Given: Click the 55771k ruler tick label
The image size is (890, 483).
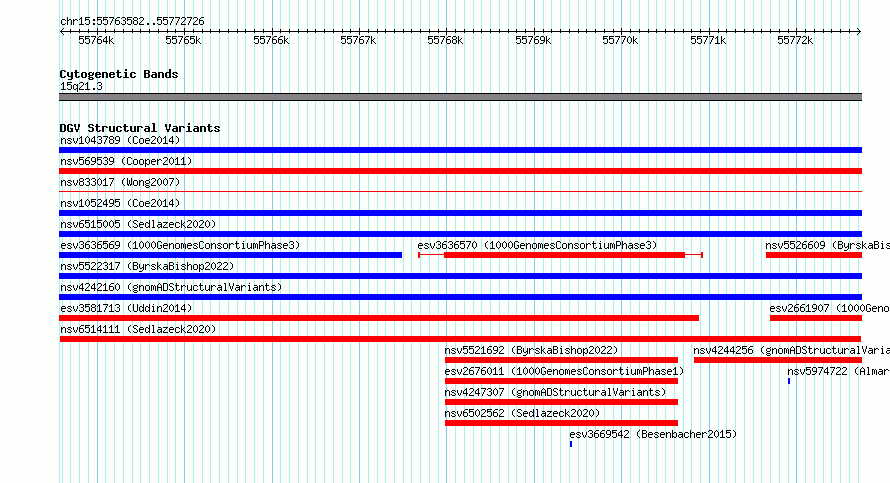Looking at the screenshot, I should pos(708,40).
